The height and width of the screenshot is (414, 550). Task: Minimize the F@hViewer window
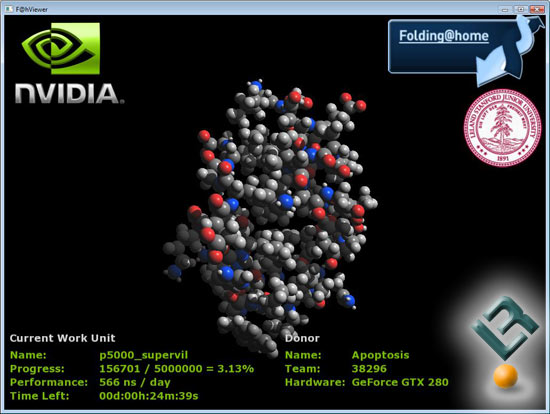tap(505, 9)
